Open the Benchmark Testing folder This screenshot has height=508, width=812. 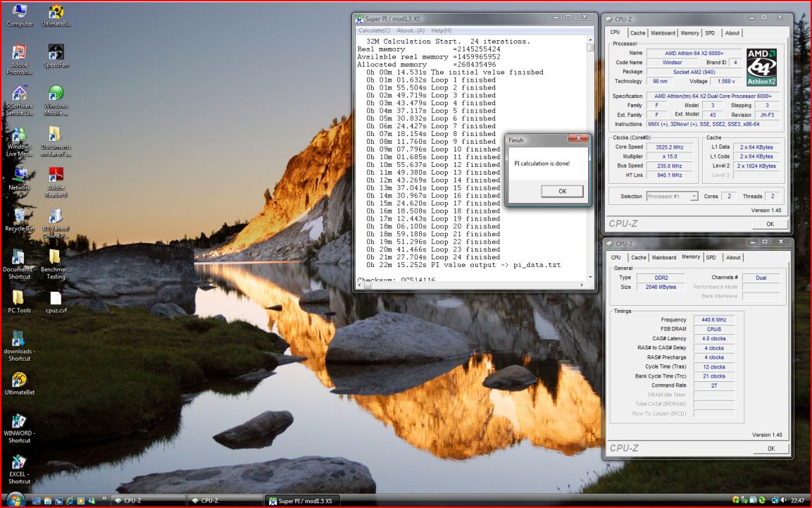pyautogui.click(x=56, y=257)
